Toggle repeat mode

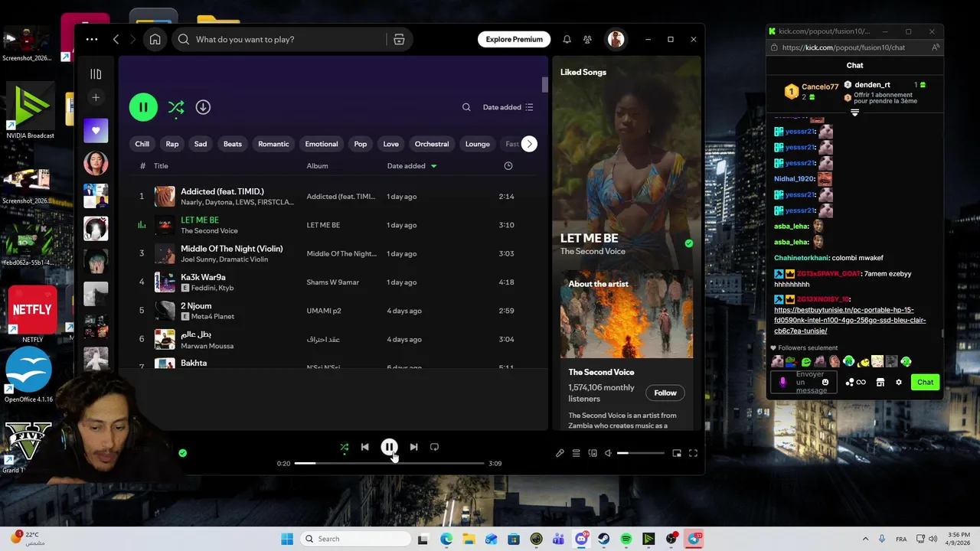pos(434,447)
